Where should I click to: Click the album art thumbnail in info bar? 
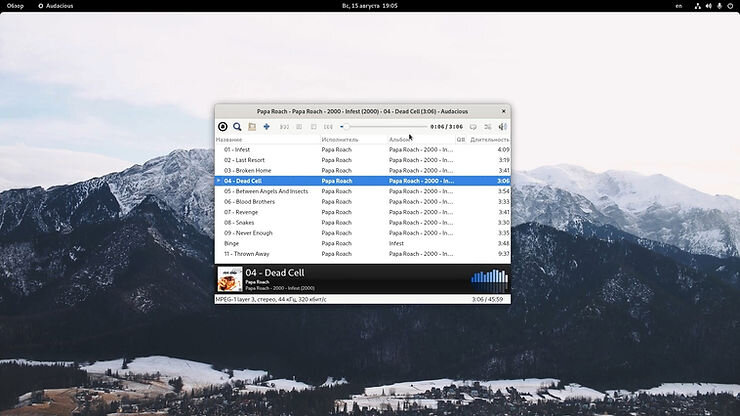pyautogui.click(x=230, y=279)
